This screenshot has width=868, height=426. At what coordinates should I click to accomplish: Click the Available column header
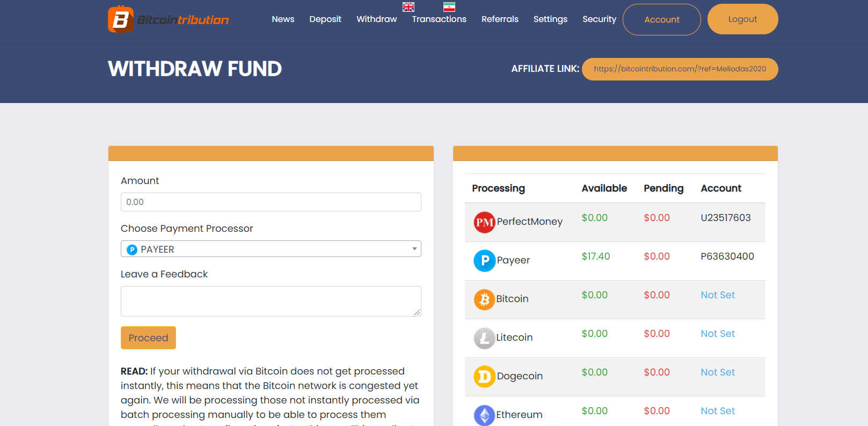[604, 188]
